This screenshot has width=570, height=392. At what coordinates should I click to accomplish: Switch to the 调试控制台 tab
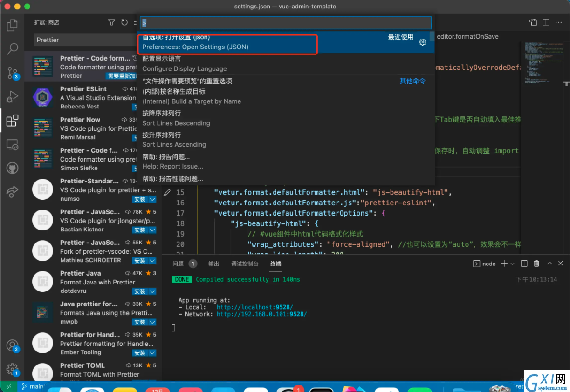coord(245,264)
